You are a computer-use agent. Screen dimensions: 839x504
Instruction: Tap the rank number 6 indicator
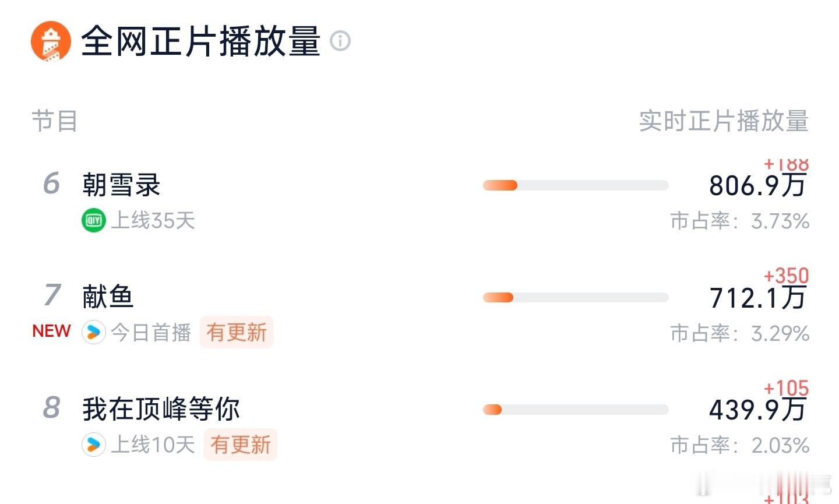[51, 184]
